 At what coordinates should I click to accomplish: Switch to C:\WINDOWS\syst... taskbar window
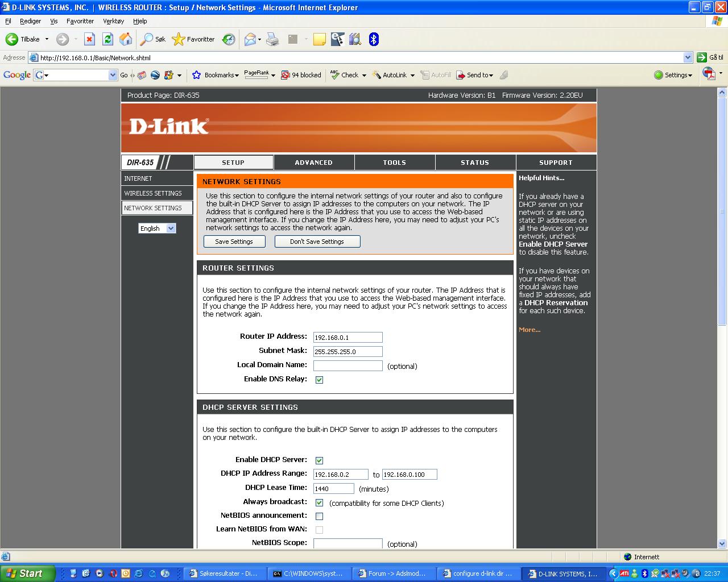tap(309, 573)
